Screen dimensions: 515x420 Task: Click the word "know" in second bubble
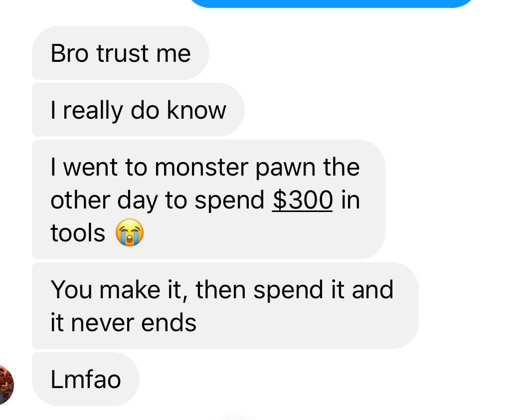pyautogui.click(x=196, y=110)
